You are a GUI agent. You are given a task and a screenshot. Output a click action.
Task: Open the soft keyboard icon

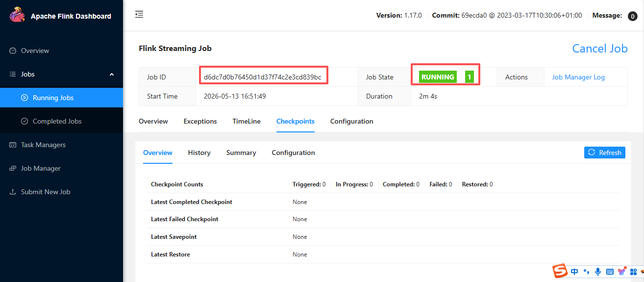[x=610, y=271]
